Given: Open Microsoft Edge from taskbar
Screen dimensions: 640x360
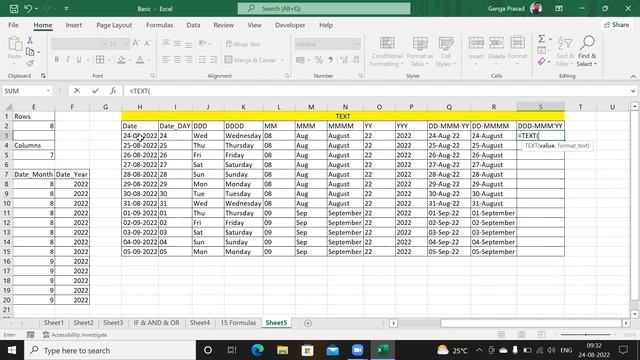Looking at the screenshot, I should point(257,350).
